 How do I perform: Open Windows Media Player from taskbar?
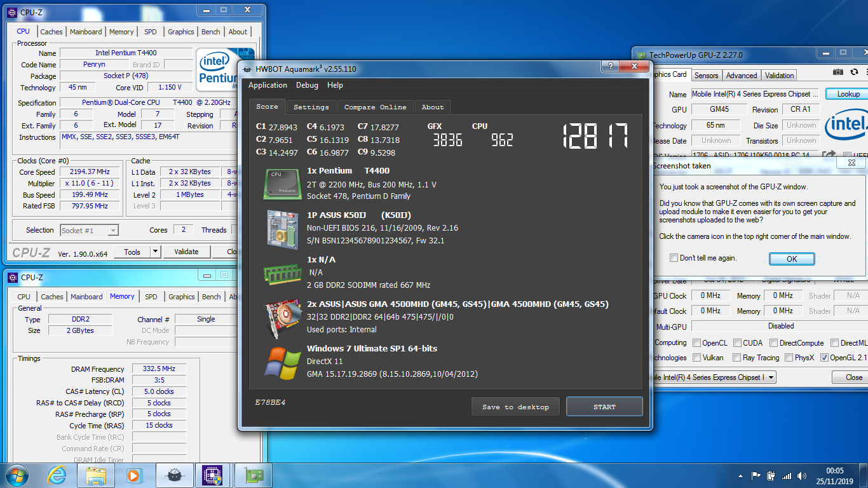pos(133,475)
